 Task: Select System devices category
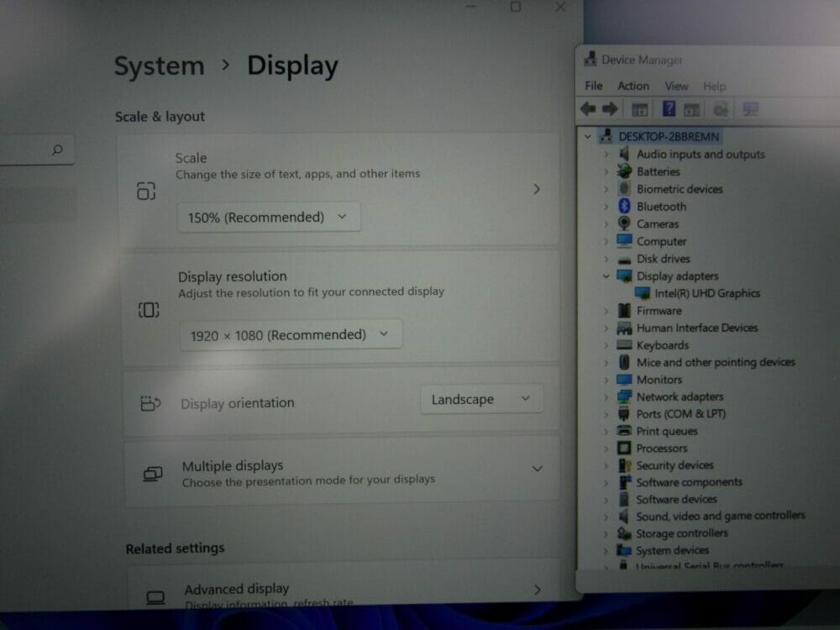pyautogui.click(x=672, y=550)
